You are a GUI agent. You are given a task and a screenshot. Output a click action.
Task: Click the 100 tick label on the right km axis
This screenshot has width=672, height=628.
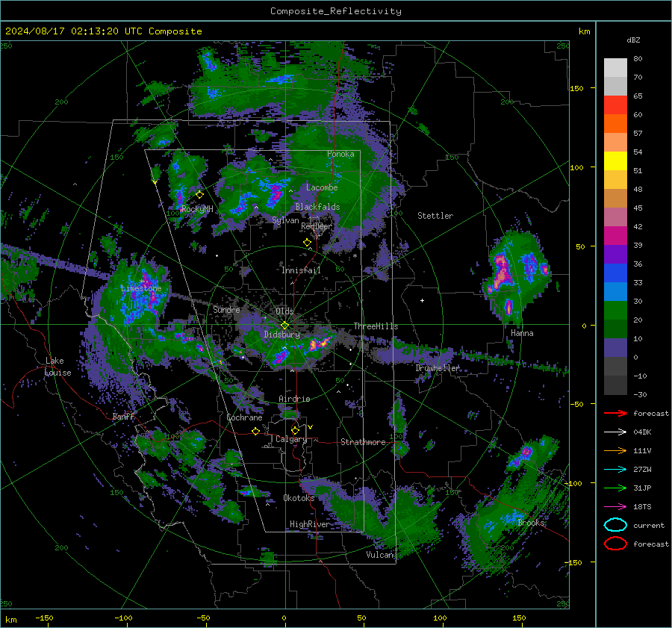(x=576, y=167)
